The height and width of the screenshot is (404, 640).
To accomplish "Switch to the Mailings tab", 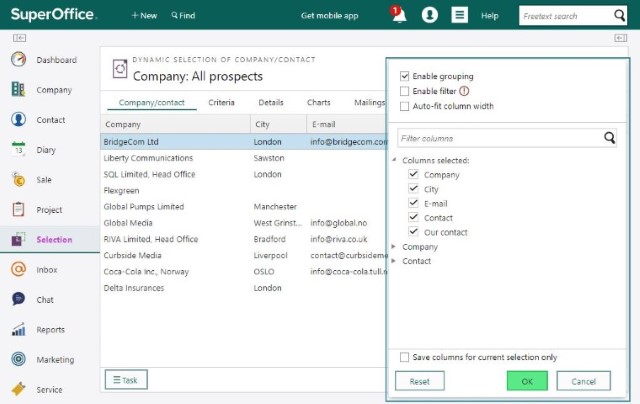I will (x=369, y=102).
